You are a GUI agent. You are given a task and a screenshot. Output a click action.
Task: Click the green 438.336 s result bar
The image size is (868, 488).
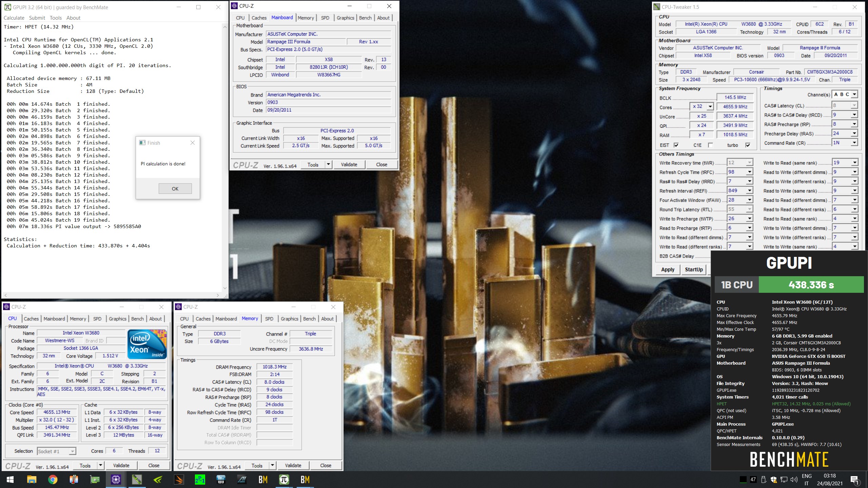click(x=811, y=285)
